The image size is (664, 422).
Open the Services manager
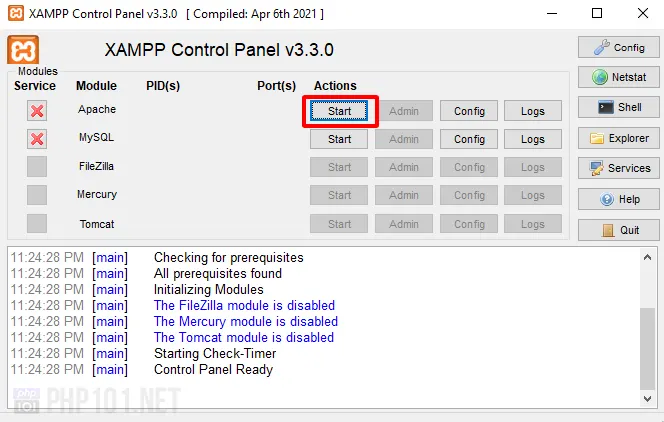click(x=619, y=168)
